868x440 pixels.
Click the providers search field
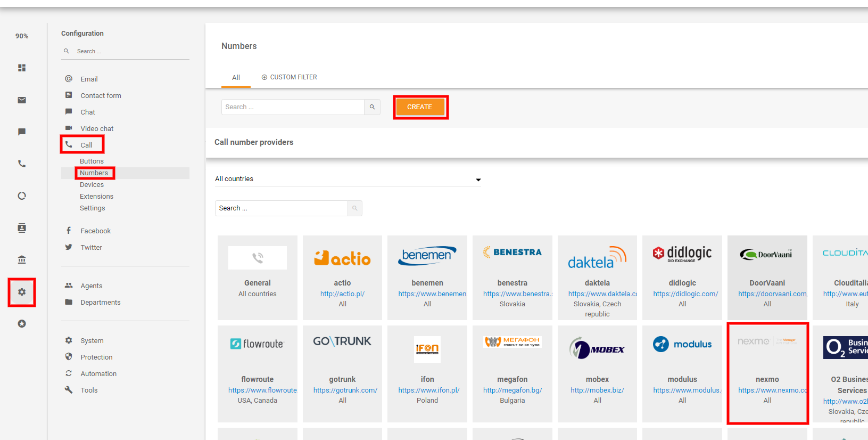click(x=282, y=208)
